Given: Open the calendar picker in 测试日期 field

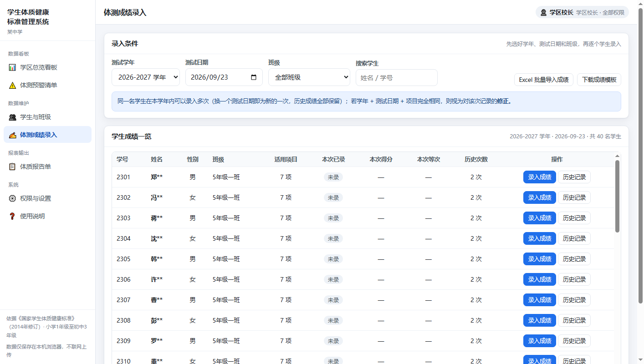Looking at the screenshot, I should tap(254, 77).
